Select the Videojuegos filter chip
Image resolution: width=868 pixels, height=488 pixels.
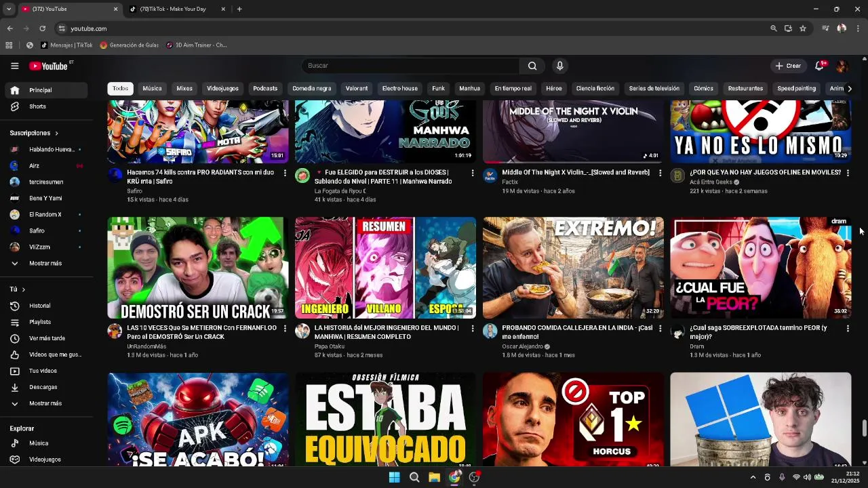[222, 89]
